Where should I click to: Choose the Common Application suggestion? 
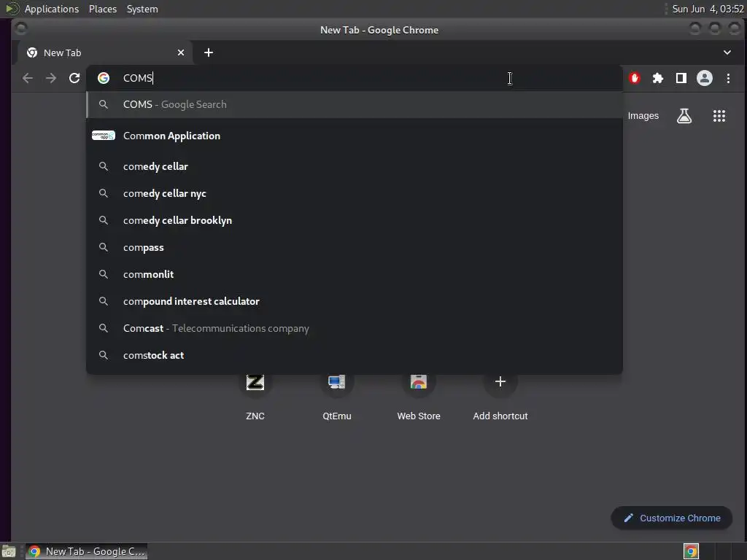point(355,136)
